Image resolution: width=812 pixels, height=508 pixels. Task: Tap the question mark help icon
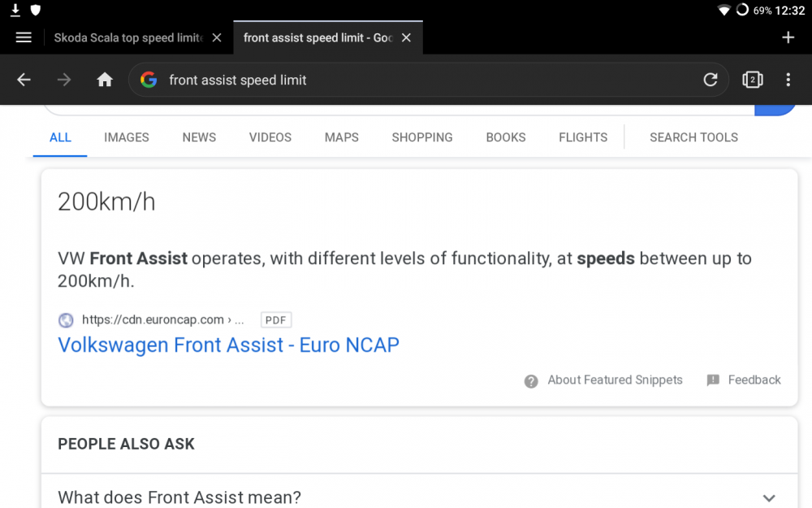531,381
